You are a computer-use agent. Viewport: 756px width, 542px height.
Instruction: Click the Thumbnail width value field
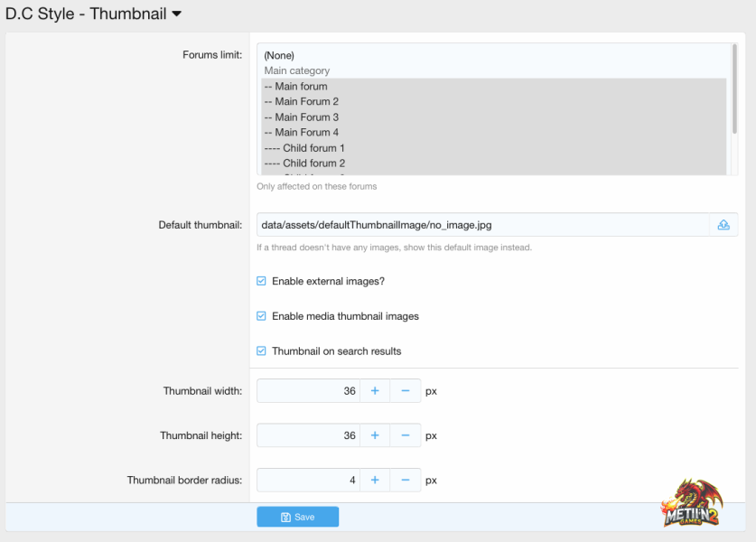tap(309, 390)
